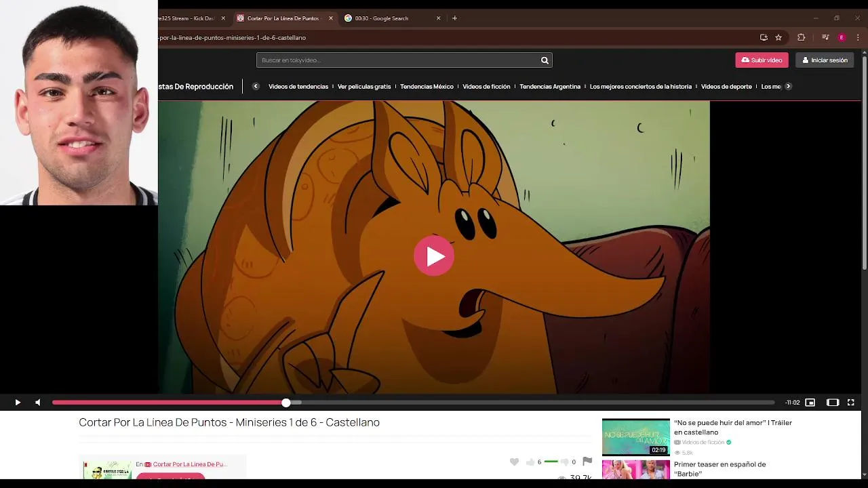
Task: Toggle theater mode icon in player bar
Action: (x=833, y=403)
